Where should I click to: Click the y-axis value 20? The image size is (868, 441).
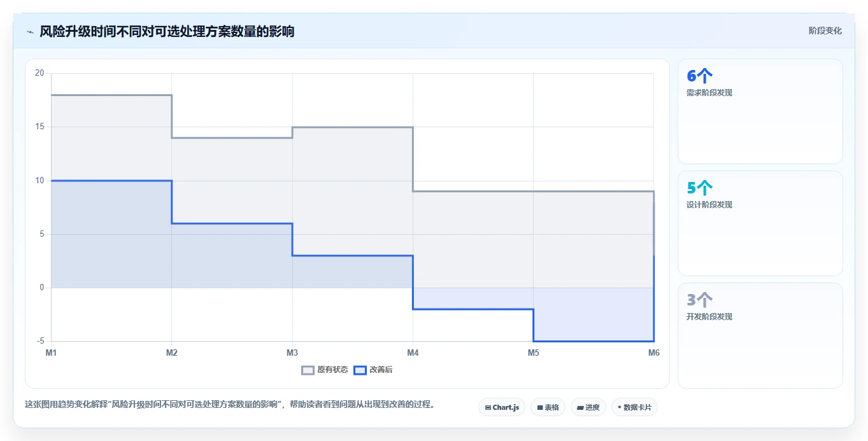(39, 73)
